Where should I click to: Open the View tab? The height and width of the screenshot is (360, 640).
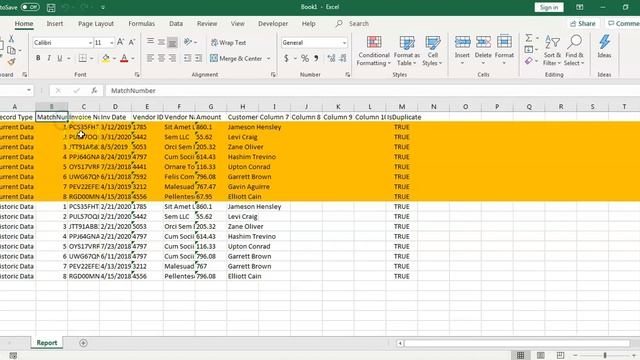238,24
